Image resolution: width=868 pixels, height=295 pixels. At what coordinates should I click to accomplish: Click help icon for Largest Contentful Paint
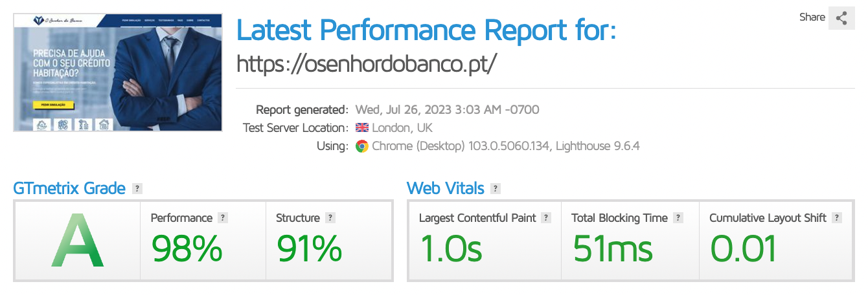546,218
